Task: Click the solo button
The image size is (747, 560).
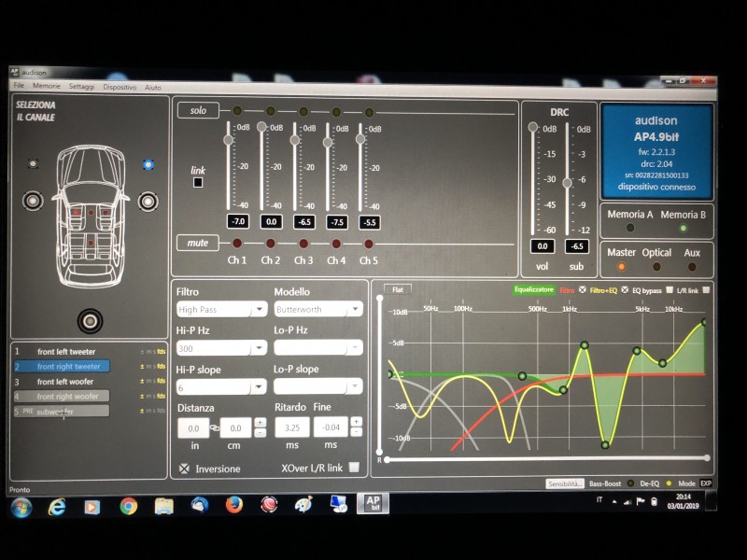Action: [x=198, y=110]
